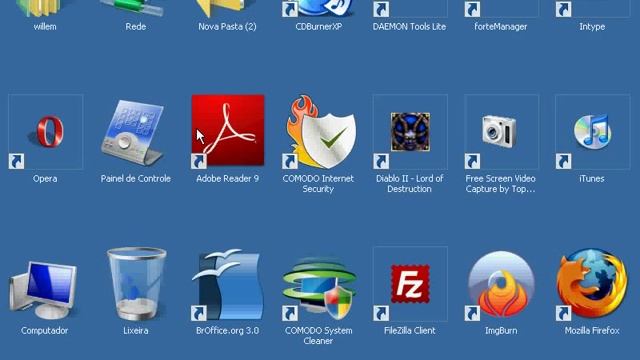Select the Diablo II game icon
The height and width of the screenshot is (360, 640).
pos(410,131)
